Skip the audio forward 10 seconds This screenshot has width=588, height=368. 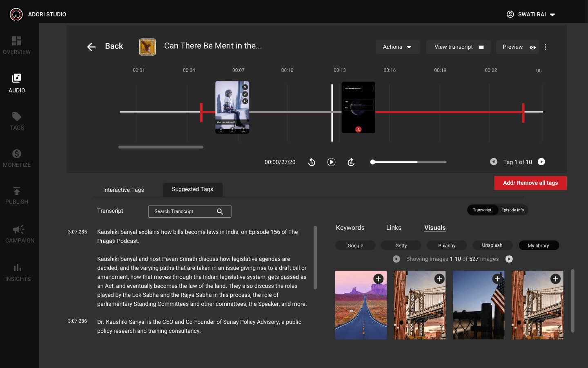tap(351, 162)
